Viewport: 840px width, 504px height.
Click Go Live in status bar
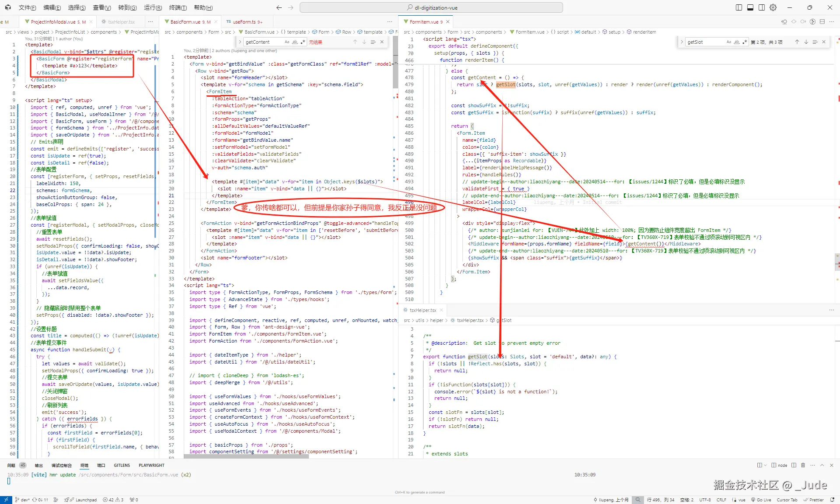(761, 500)
